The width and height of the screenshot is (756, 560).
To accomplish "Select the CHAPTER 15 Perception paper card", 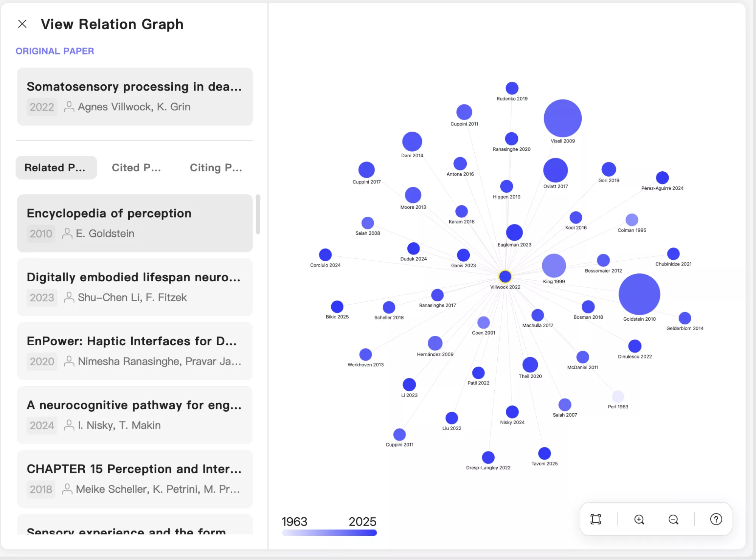I will 135,479.
